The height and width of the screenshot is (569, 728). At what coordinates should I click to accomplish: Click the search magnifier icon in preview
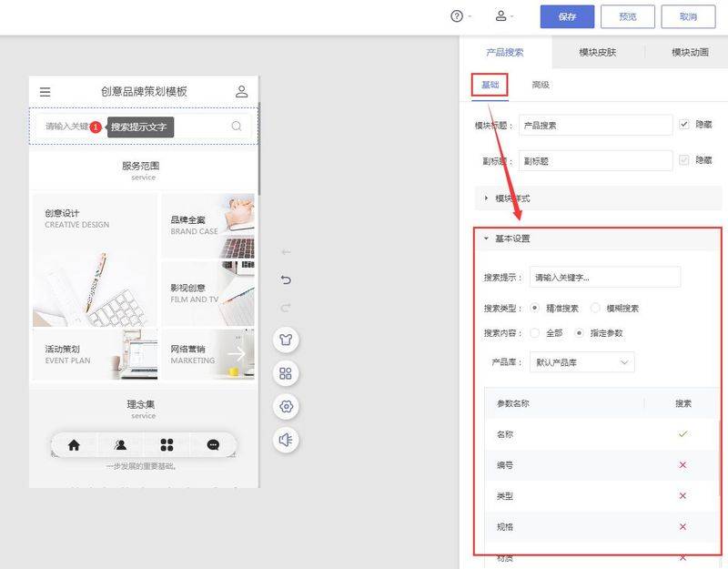point(237,127)
